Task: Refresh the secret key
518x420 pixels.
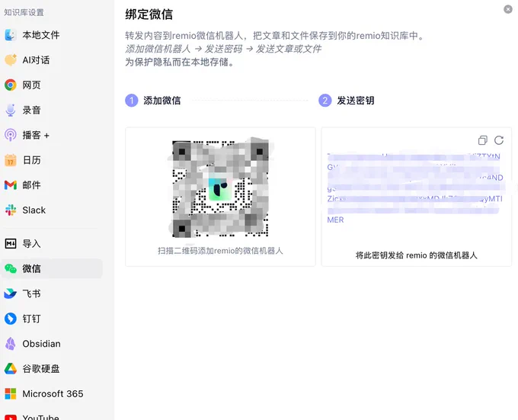Action: (499, 140)
